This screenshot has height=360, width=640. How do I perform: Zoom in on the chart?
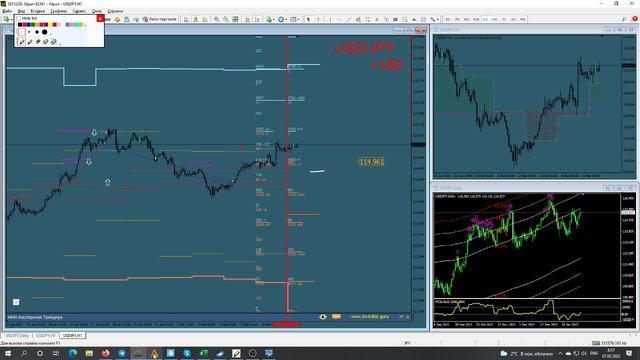pyautogui.click(x=216, y=19)
